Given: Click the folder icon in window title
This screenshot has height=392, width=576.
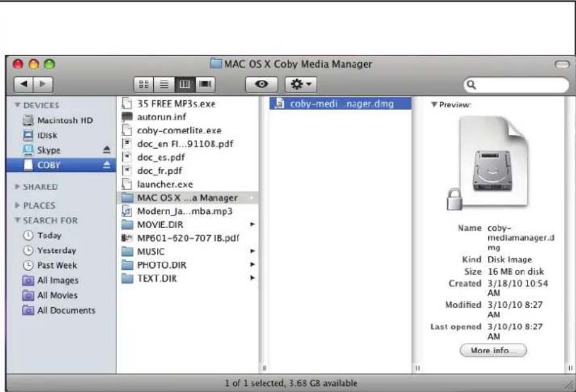Looking at the screenshot, I should pyautogui.click(x=216, y=64).
